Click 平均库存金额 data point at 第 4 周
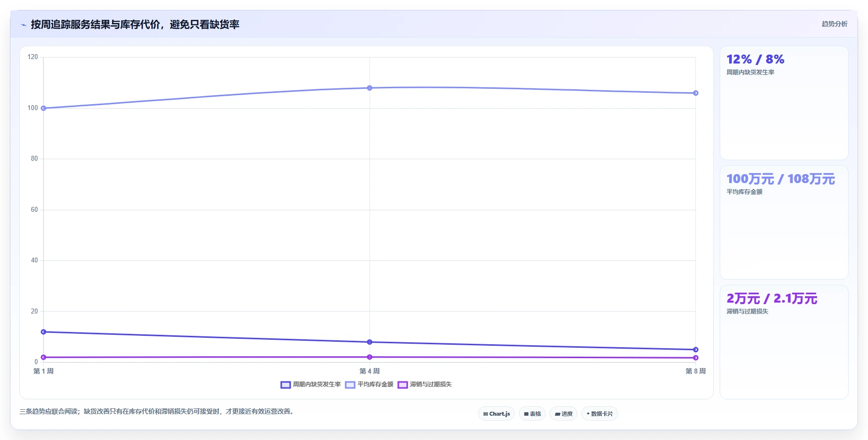Viewport: 868px width, 440px height. (370, 88)
